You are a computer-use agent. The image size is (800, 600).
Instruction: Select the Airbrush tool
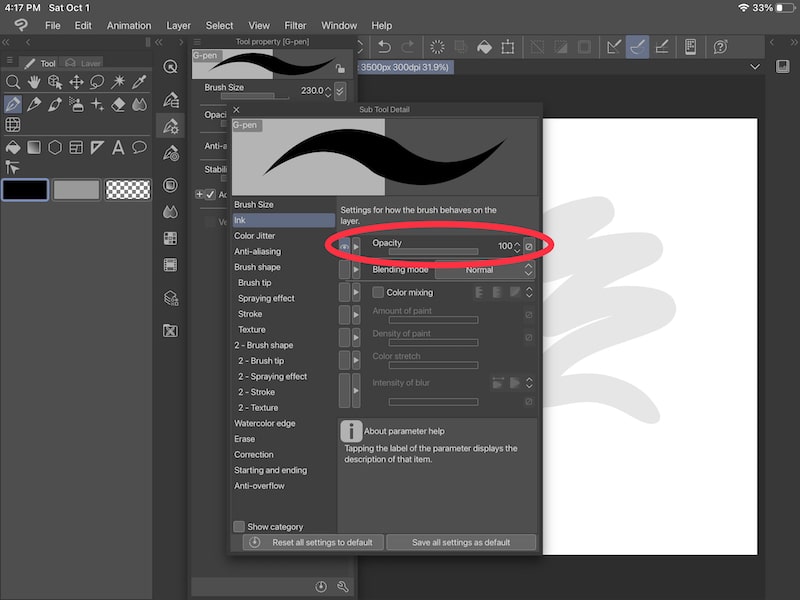(x=77, y=104)
